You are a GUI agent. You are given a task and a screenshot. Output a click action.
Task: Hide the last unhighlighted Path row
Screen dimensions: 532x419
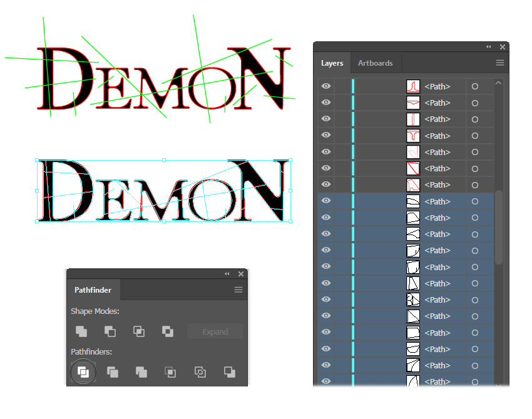point(326,184)
